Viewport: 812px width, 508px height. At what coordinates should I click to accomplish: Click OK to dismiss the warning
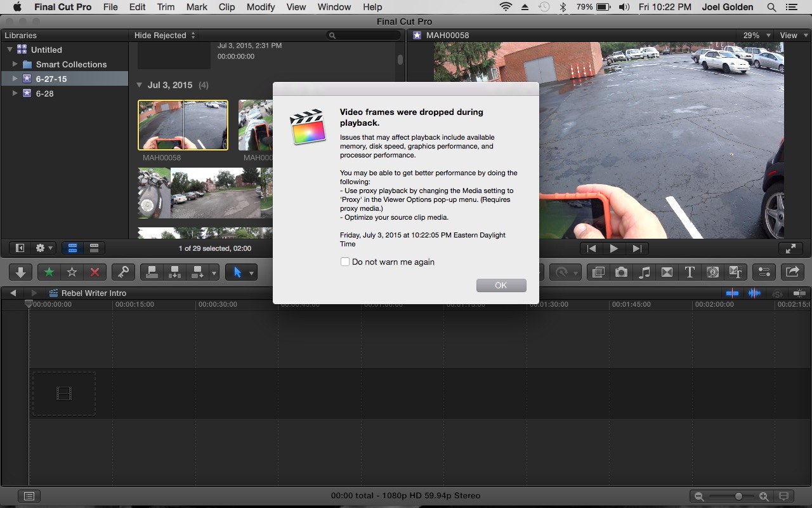[501, 286]
